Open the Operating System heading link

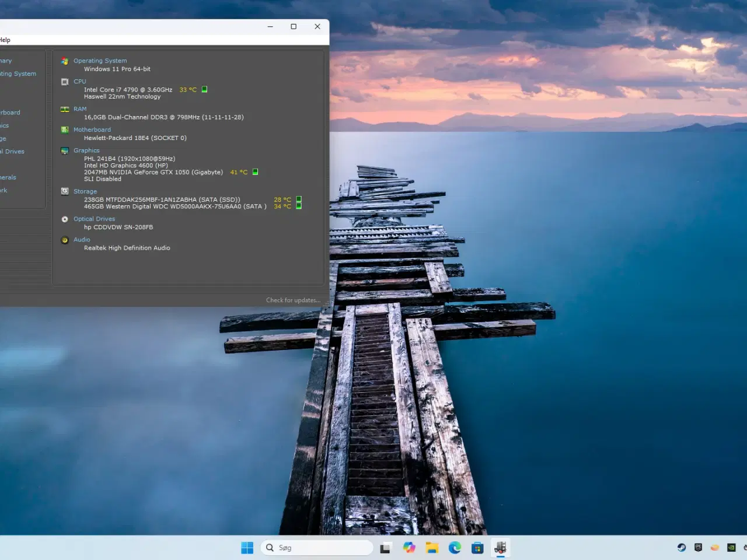[100, 61]
